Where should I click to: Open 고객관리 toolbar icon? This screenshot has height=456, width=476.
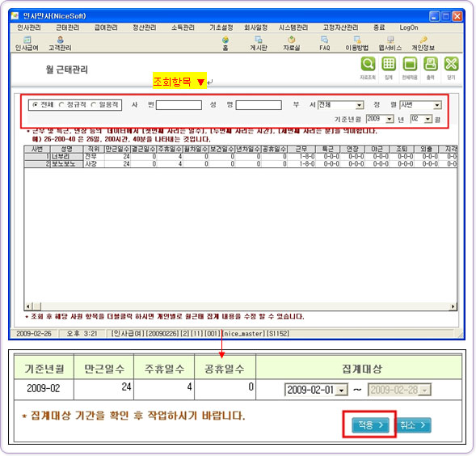click(x=60, y=44)
